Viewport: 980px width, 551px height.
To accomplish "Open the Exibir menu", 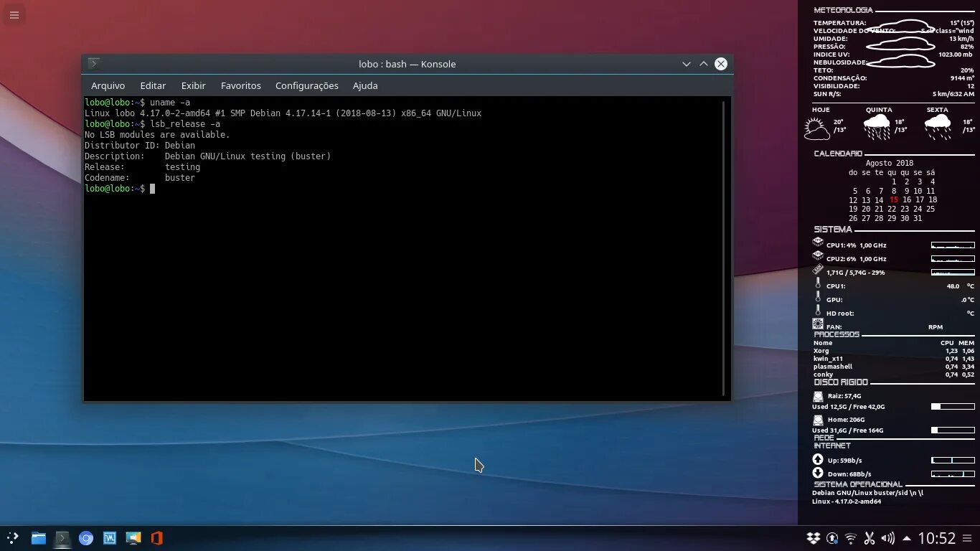I will click(x=193, y=85).
